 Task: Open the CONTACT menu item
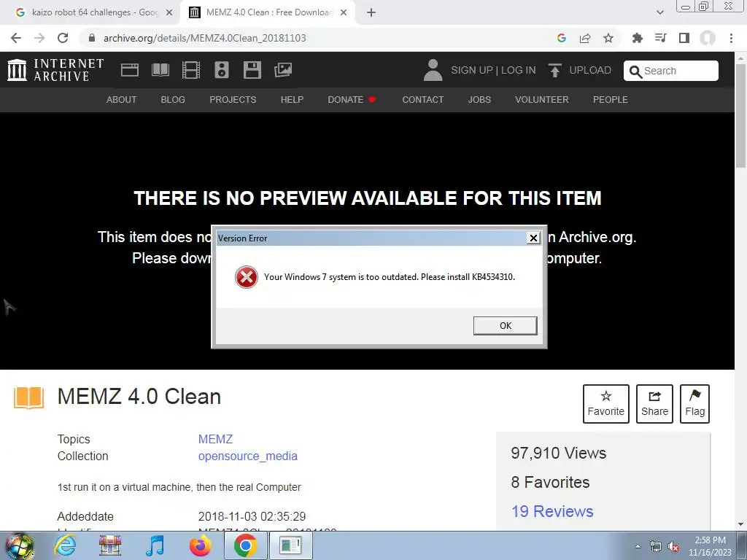click(422, 99)
